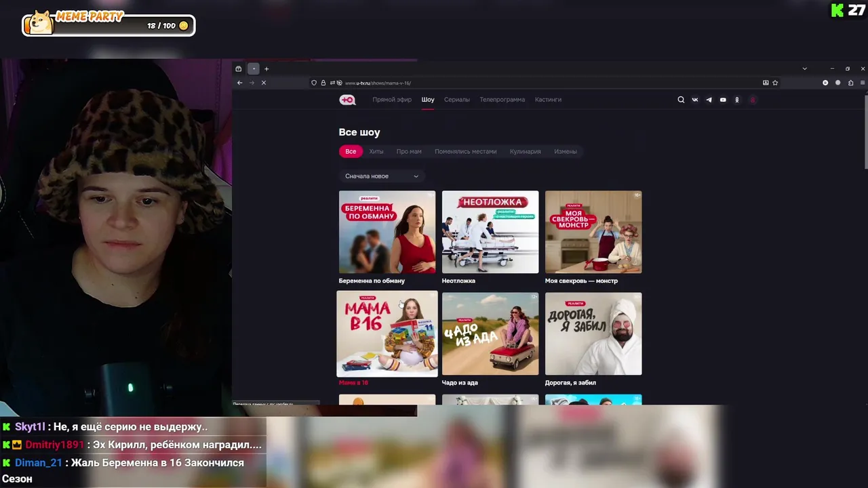Select the 'Поменялись местами' filter chip
The width and height of the screenshot is (868, 488).
pos(465,151)
